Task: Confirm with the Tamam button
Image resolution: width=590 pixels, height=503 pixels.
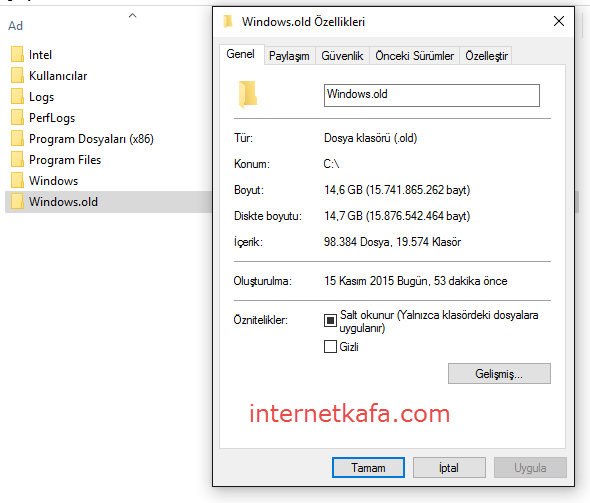Action: [368, 468]
